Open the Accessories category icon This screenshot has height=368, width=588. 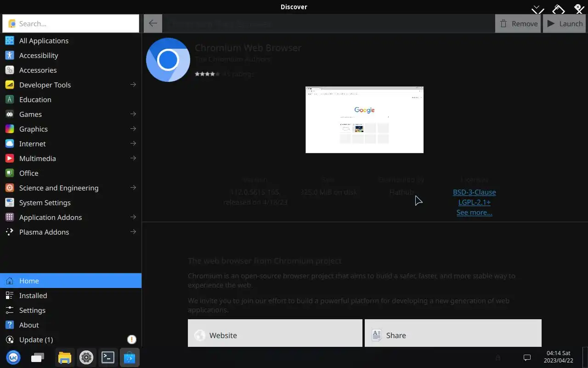click(10, 70)
